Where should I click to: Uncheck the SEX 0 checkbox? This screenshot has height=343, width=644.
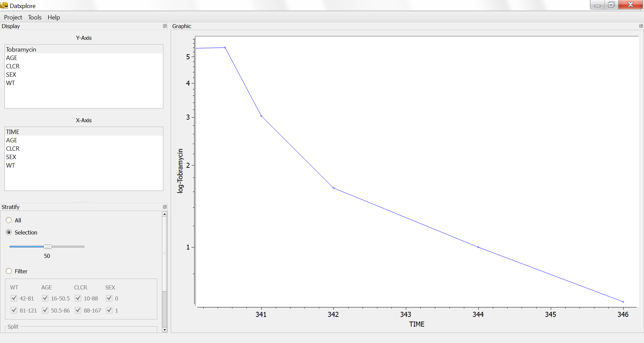pyautogui.click(x=109, y=298)
